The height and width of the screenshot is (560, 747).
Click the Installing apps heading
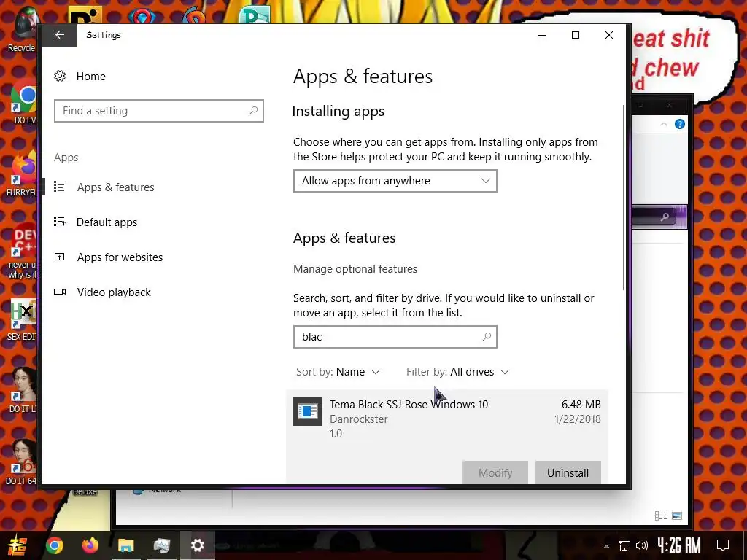(x=338, y=112)
